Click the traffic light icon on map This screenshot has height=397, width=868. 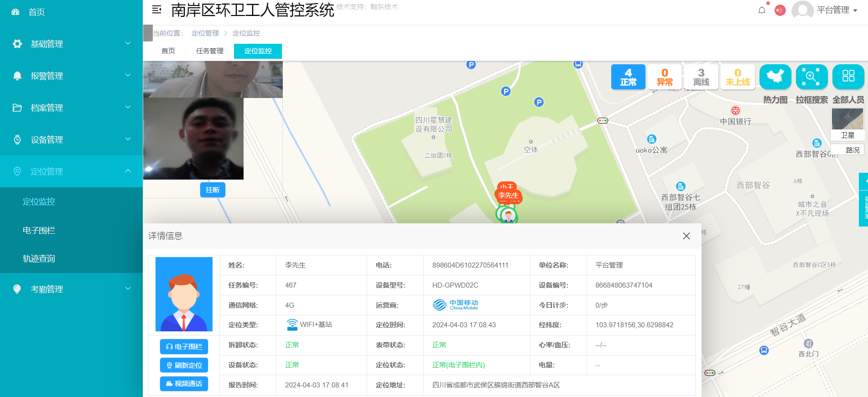603,121
